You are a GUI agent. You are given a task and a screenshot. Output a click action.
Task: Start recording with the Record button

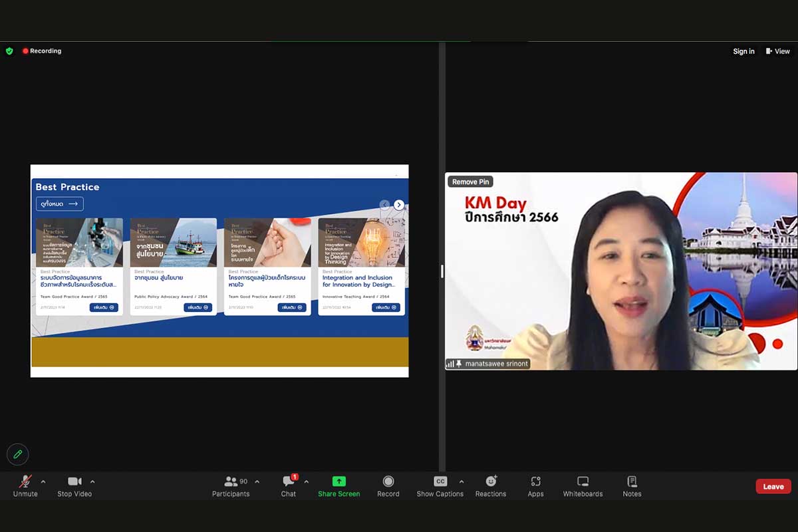click(x=388, y=485)
